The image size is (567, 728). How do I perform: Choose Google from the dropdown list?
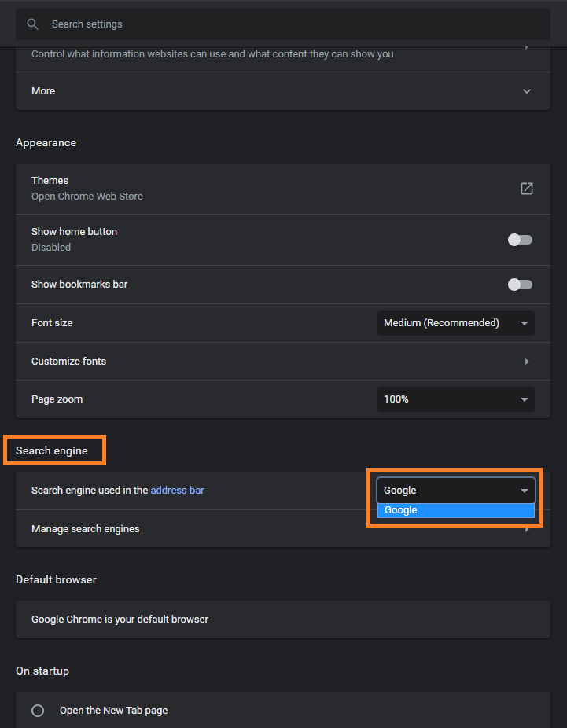[x=455, y=510]
